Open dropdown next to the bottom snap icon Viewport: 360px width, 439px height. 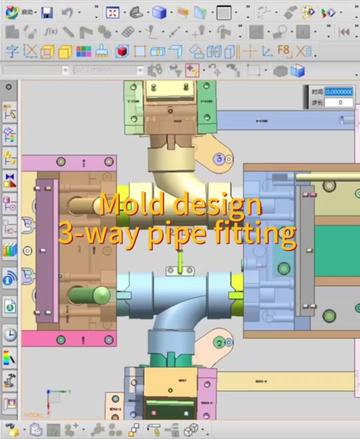coord(24,430)
